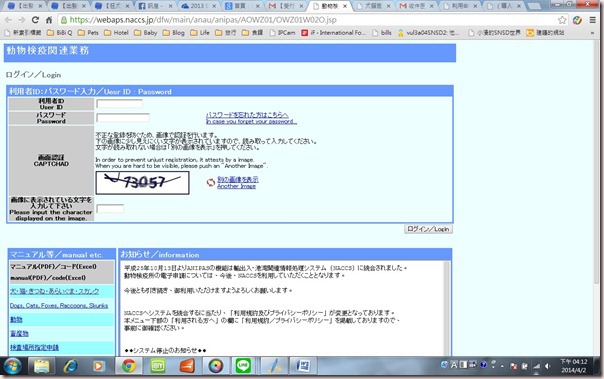The width and height of the screenshot is (604, 379).
Task: Click the network signal tray icon
Action: (537, 366)
